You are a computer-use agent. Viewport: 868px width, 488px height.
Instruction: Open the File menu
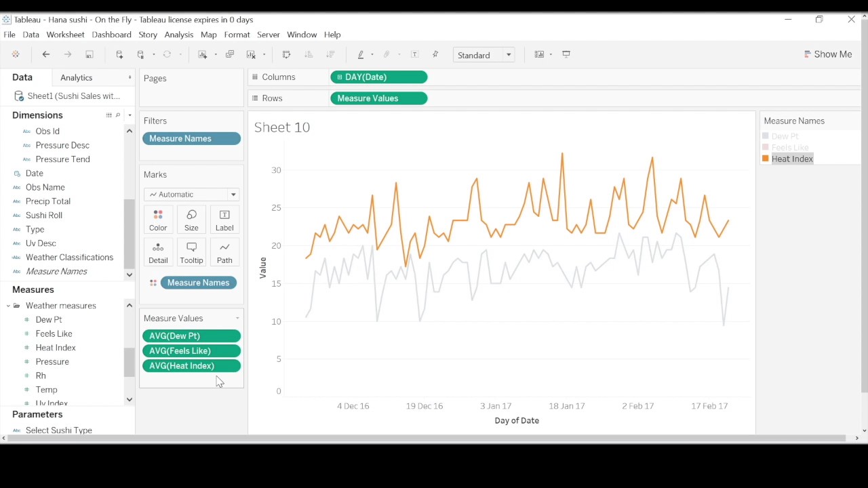[x=9, y=35]
